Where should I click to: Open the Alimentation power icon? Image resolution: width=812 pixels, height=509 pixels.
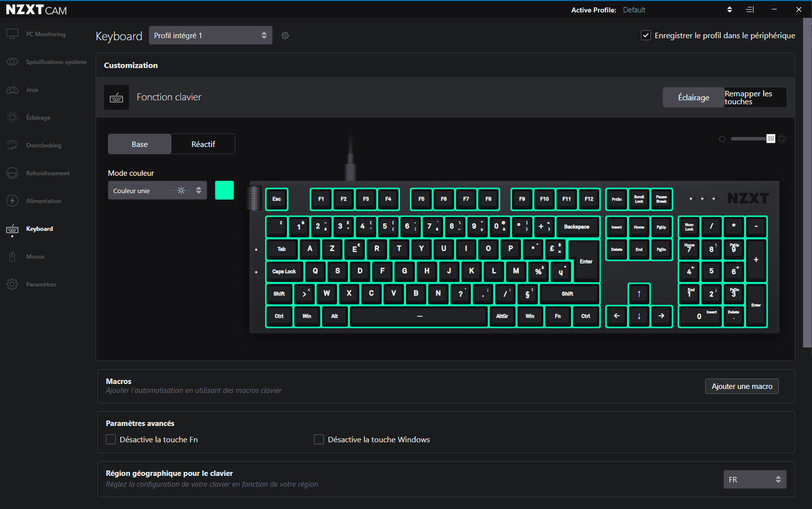point(12,201)
